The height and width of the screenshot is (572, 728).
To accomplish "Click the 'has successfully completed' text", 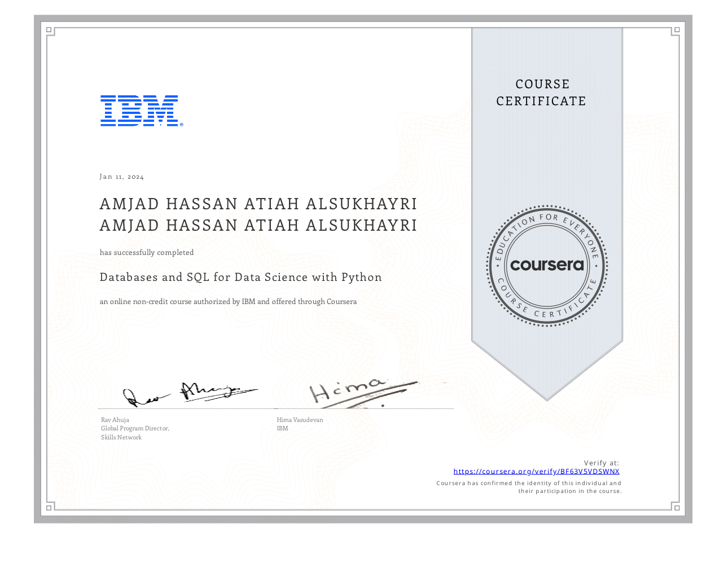I will pyautogui.click(x=147, y=253).
